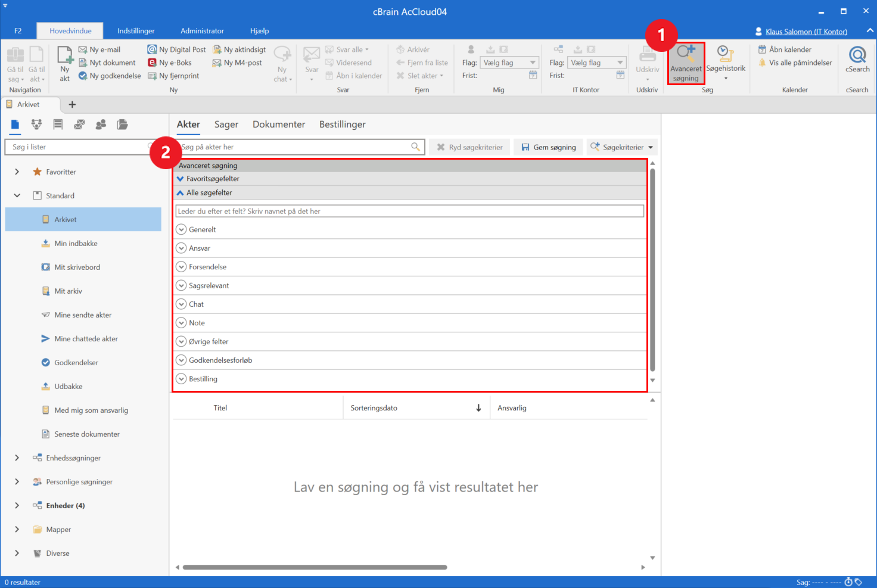Switch to the Sager tab

[226, 125]
